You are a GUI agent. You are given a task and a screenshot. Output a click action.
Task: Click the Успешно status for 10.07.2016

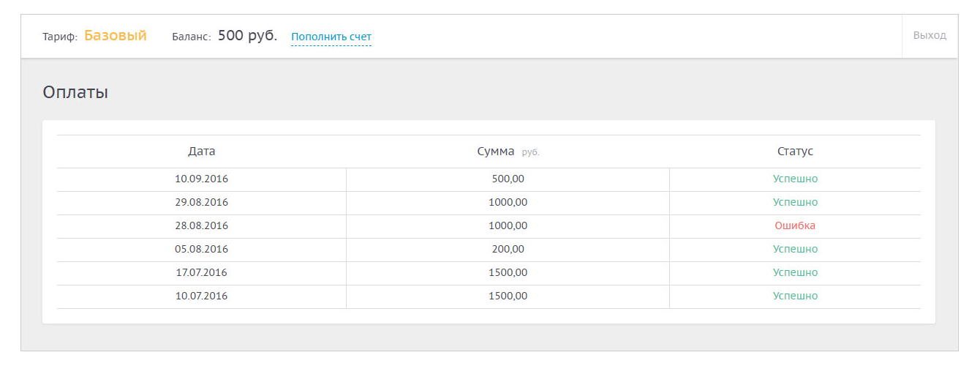(x=795, y=296)
